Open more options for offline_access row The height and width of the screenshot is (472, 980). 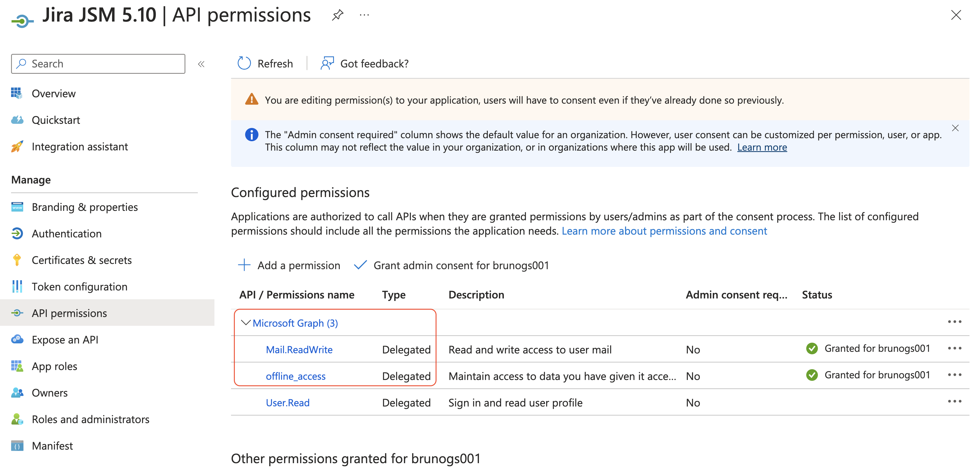tap(954, 375)
